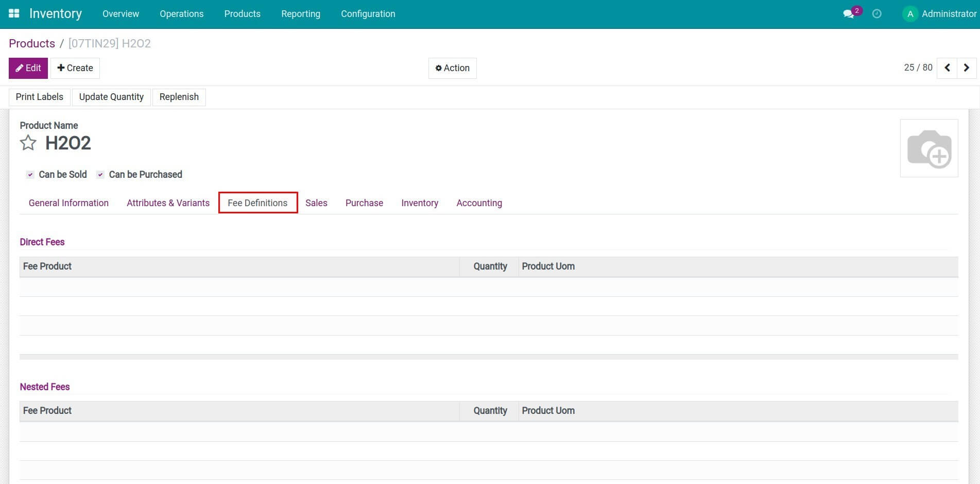Uncheck the Can be Purchased checkbox
The height and width of the screenshot is (484, 980).
[100, 175]
